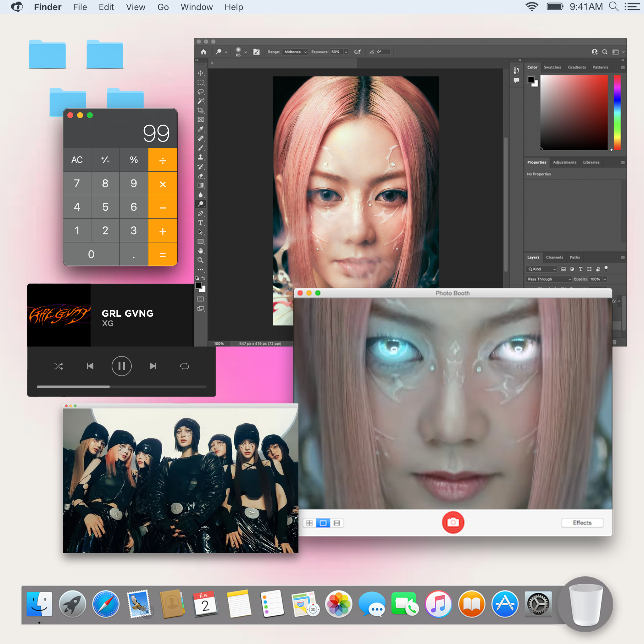Switch to the Swatches tab

tap(552, 67)
